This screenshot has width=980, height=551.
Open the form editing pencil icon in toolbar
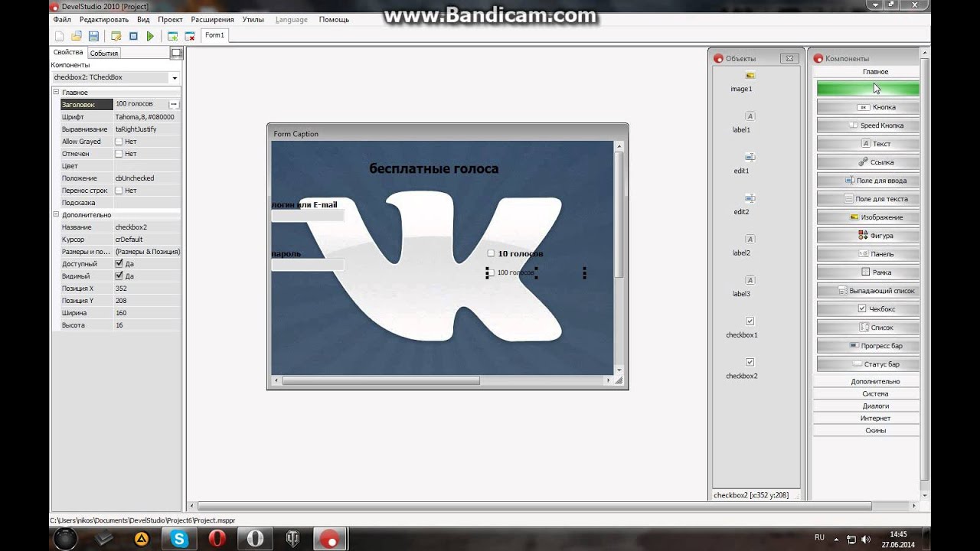pyautogui.click(x=116, y=36)
